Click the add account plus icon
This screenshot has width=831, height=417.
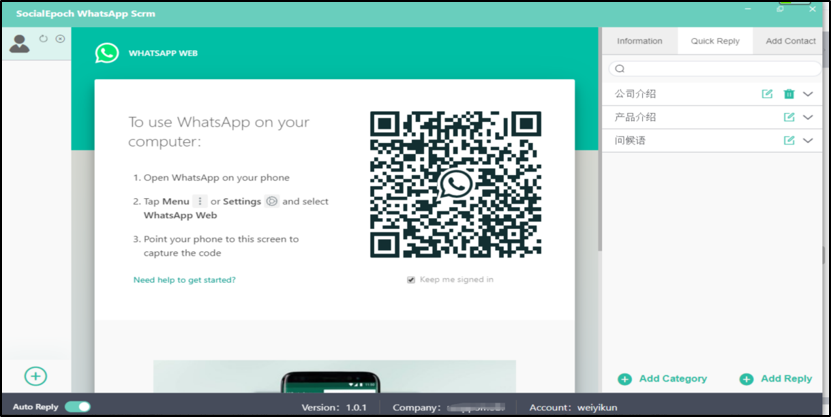pos(36,376)
